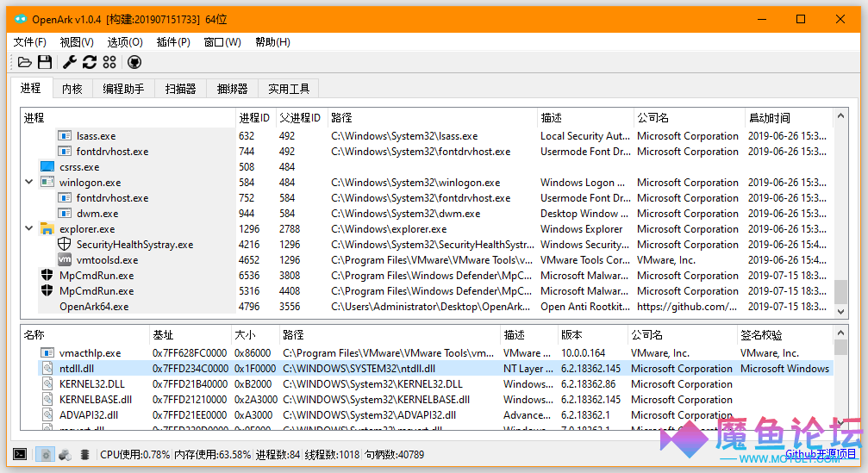Collapse the explorer.exe tree node
This screenshot has height=473, width=868.
[28, 228]
